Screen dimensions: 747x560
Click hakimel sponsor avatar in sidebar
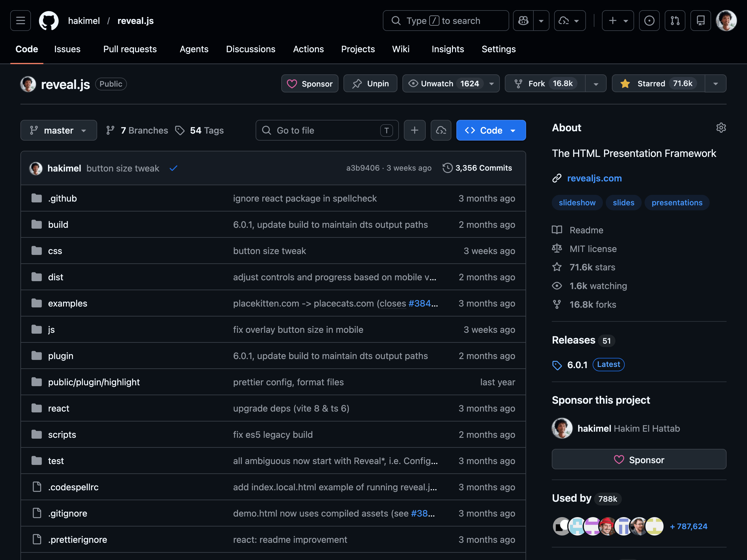(x=562, y=428)
